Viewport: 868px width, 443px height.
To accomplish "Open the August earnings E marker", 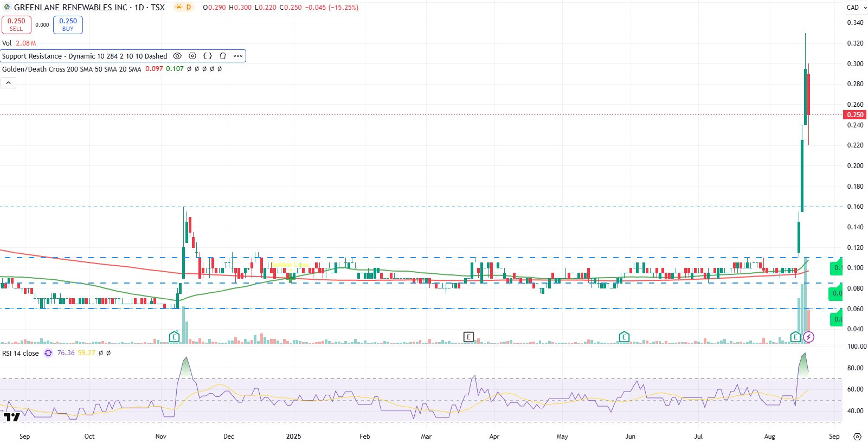I will pyautogui.click(x=795, y=337).
